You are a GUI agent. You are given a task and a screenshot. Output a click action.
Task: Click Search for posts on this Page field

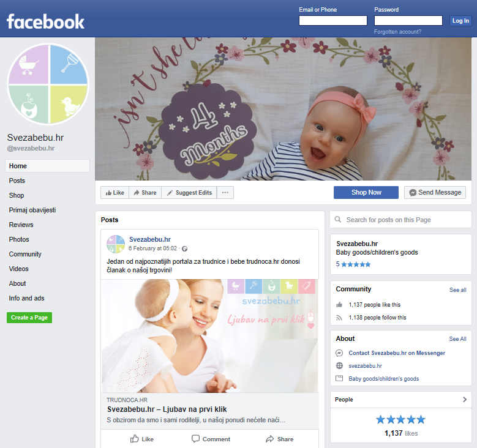coord(401,220)
